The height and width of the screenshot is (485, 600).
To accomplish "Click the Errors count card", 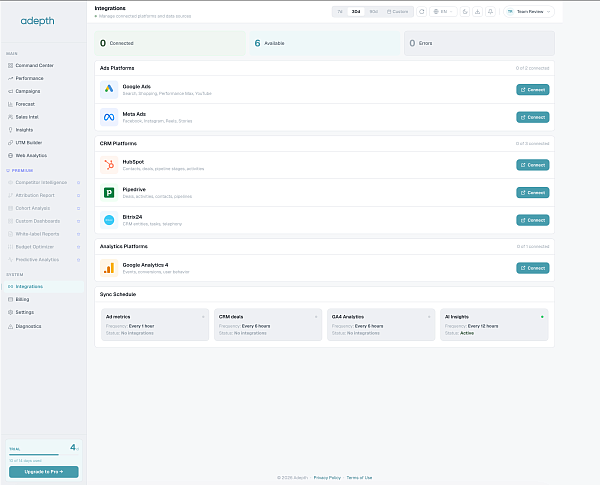I will pyautogui.click(x=479, y=43).
